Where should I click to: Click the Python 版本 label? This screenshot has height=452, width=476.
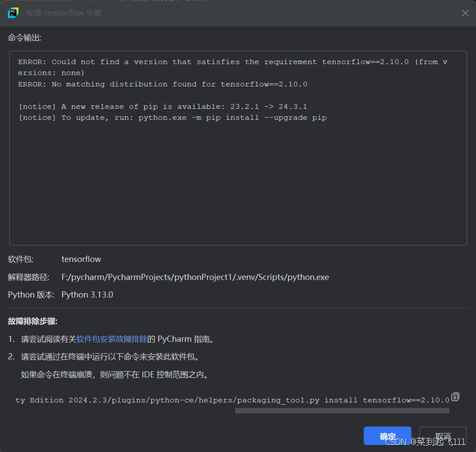(x=31, y=295)
